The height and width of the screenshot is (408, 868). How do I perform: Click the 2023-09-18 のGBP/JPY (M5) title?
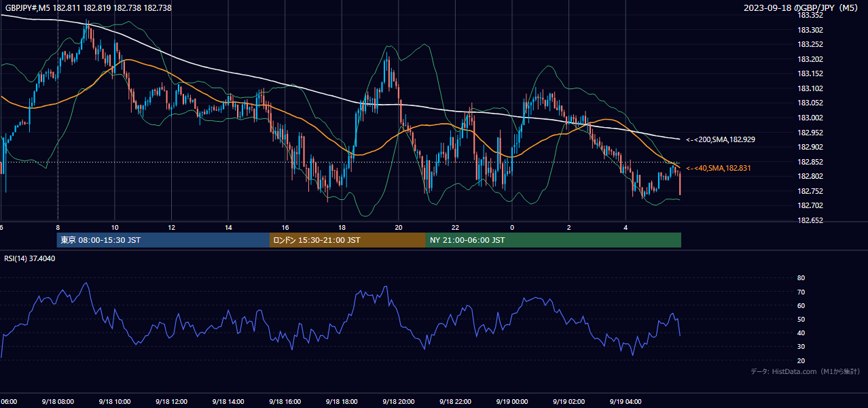[801, 7]
